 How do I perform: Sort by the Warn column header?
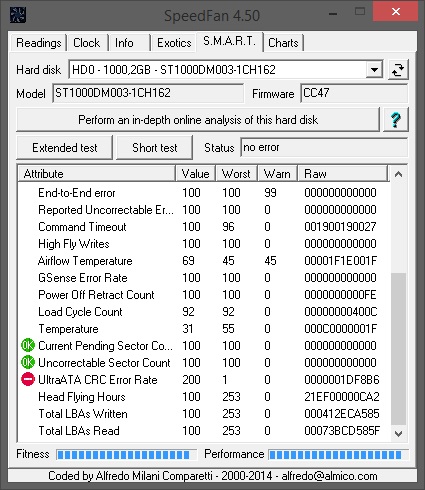[x=277, y=174]
